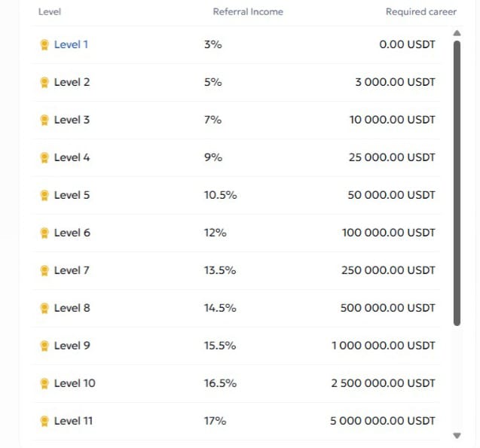Click the medal icon beside Level 5
The width and height of the screenshot is (480, 448).
pos(44,195)
